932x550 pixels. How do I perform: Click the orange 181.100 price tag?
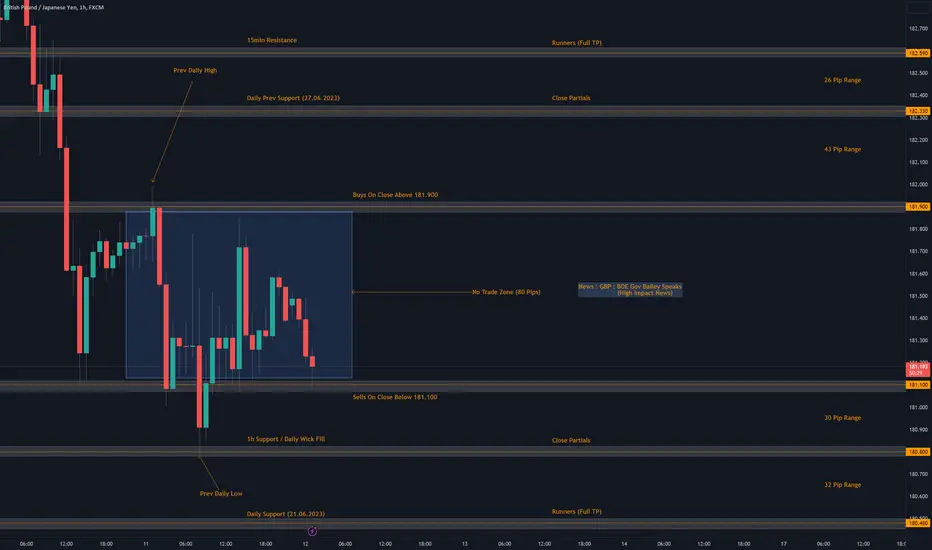[918, 385]
